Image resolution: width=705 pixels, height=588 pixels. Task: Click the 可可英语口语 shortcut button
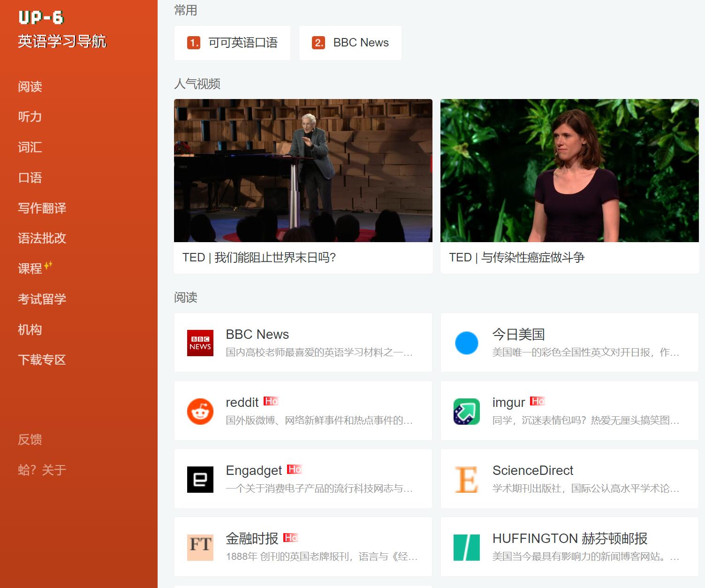(232, 43)
